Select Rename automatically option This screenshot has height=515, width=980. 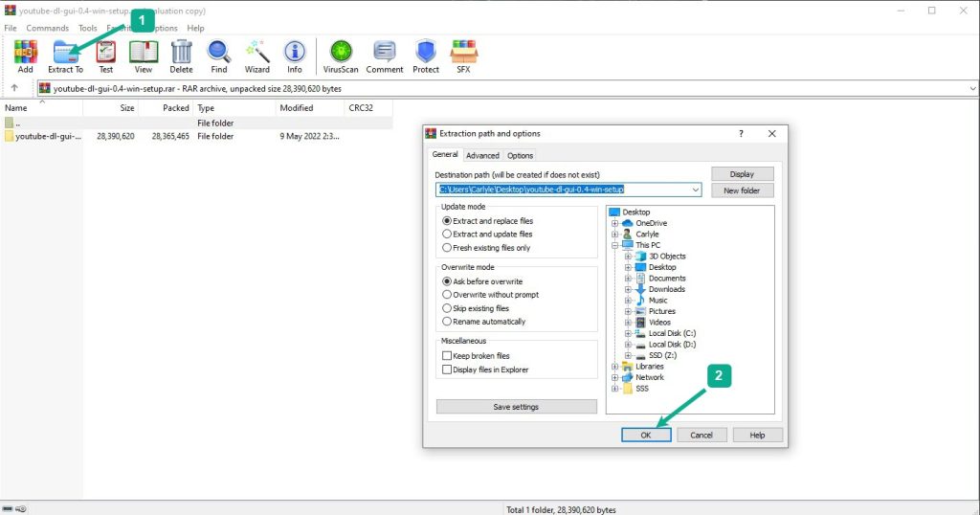pyautogui.click(x=483, y=322)
